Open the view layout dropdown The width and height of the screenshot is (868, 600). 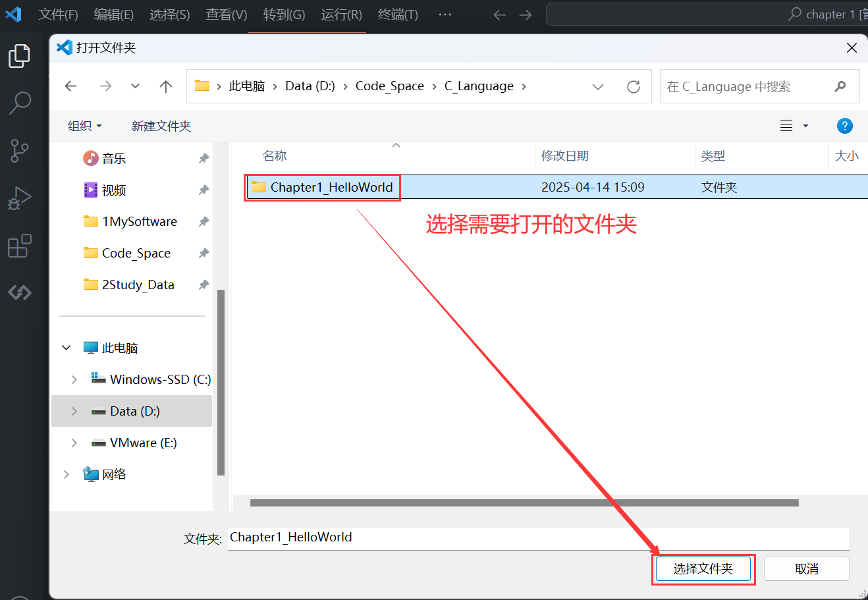(794, 125)
